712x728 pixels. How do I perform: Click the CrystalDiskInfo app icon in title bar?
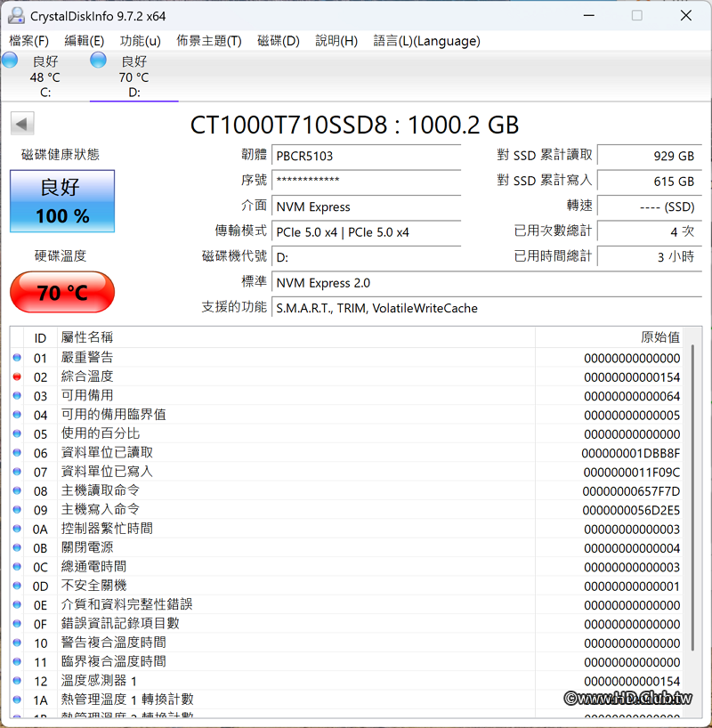(x=16, y=15)
